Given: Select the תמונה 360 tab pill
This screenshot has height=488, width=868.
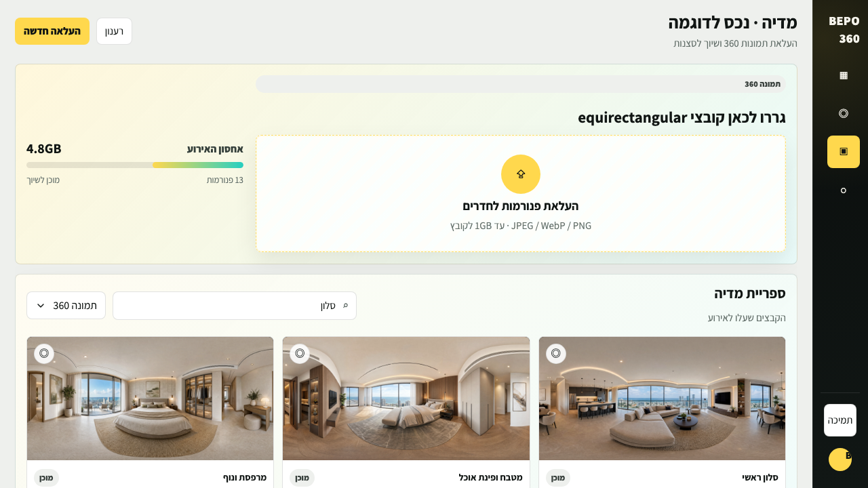Looking at the screenshot, I should tap(521, 84).
